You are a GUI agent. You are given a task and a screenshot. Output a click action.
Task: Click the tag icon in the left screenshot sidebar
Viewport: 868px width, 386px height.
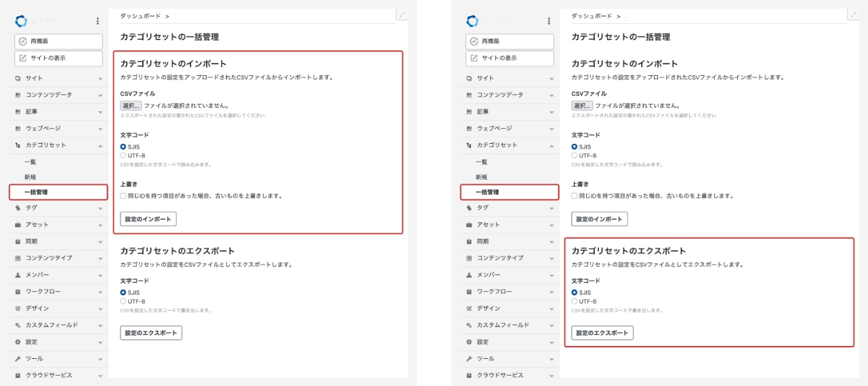tap(18, 208)
